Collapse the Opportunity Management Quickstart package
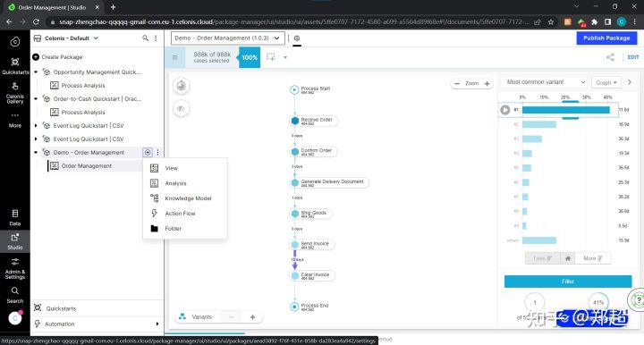This screenshot has width=644, height=345. pos(36,72)
